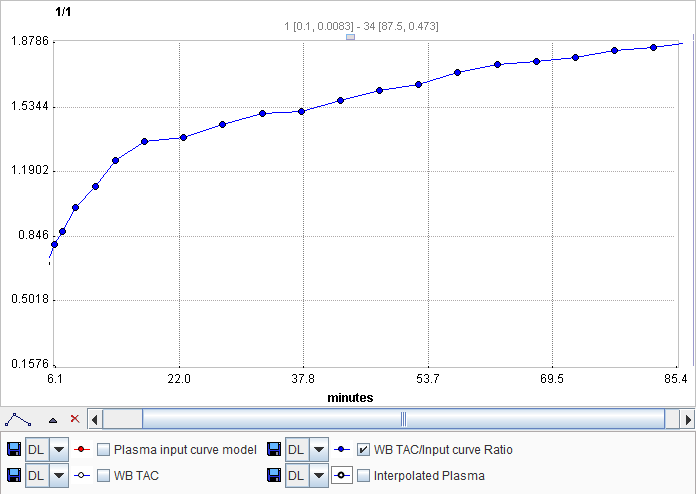This screenshot has height=494, width=696.
Task: Click the 22.0 x-axis tick label
Action: click(179, 379)
